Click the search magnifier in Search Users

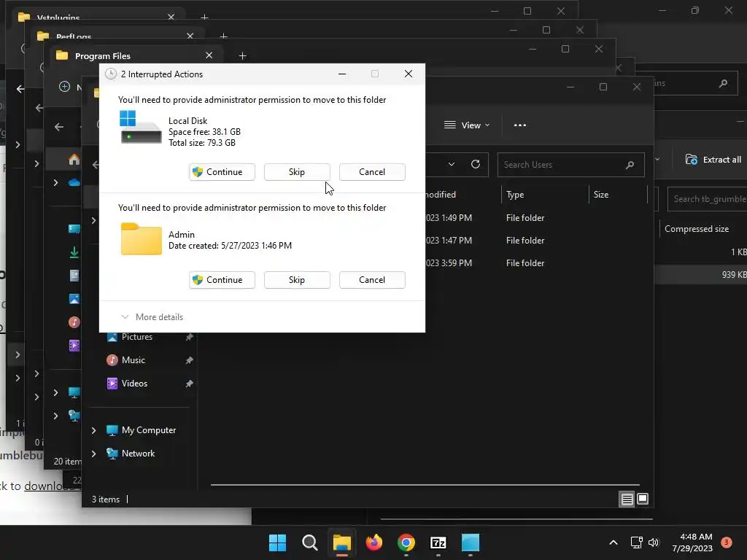[x=630, y=165]
